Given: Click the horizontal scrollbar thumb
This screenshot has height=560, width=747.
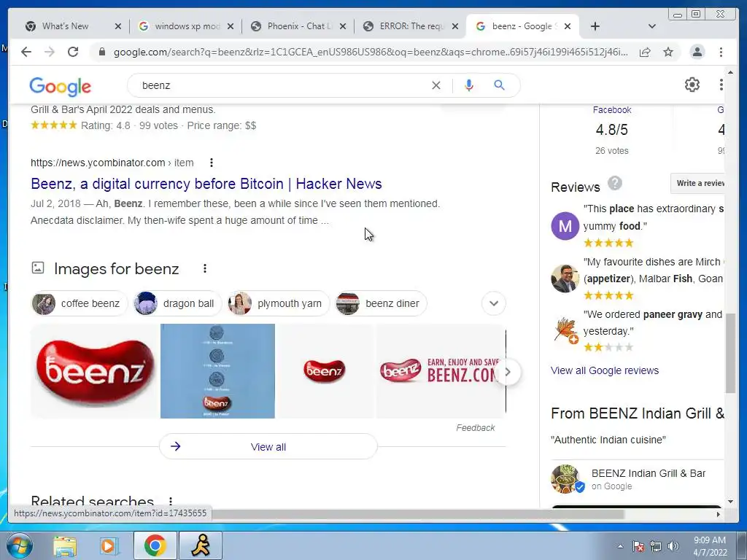Looking at the screenshot, I should click(x=418, y=514).
